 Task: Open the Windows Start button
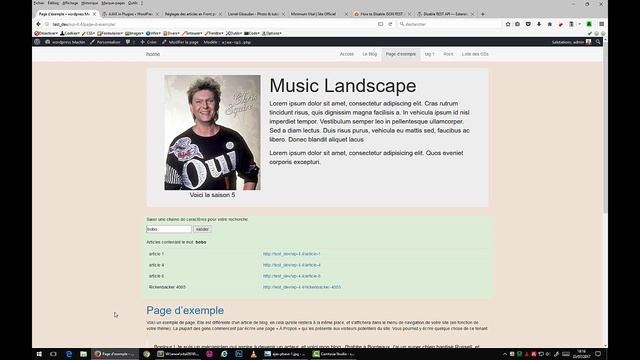[39, 354]
